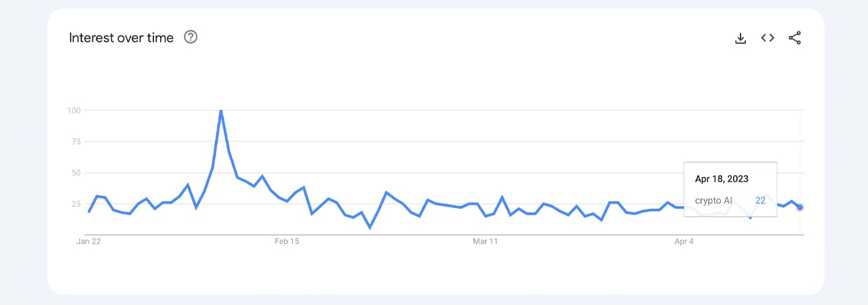
Task: Click the 50 value on the y-axis
Action: point(75,173)
